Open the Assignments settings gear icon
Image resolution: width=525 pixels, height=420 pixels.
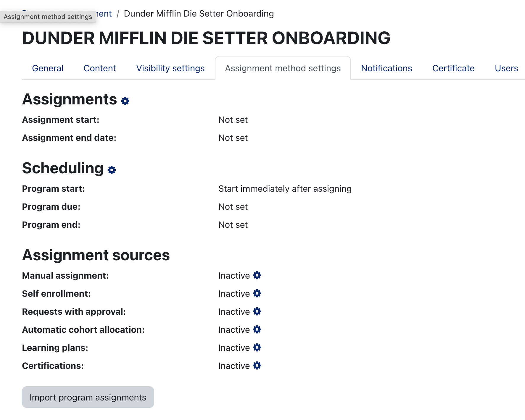pyautogui.click(x=125, y=101)
